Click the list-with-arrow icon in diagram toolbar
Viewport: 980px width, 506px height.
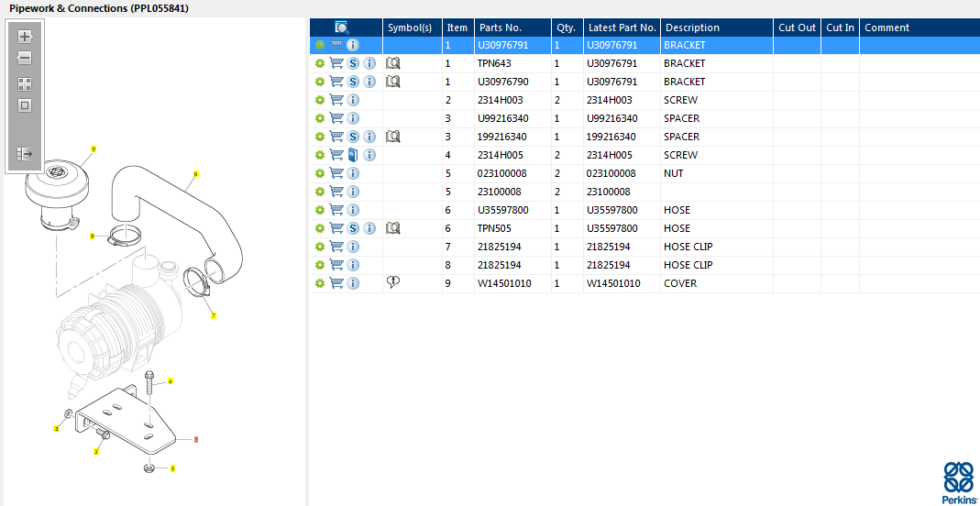point(25,154)
